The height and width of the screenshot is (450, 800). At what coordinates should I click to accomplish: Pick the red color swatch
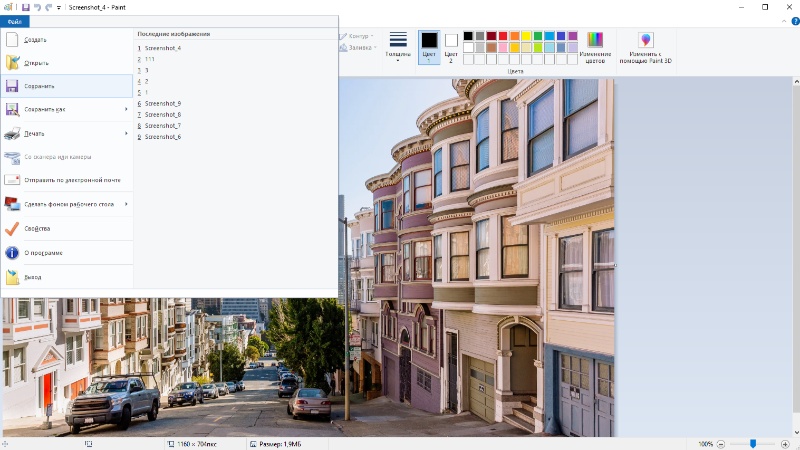click(x=503, y=36)
